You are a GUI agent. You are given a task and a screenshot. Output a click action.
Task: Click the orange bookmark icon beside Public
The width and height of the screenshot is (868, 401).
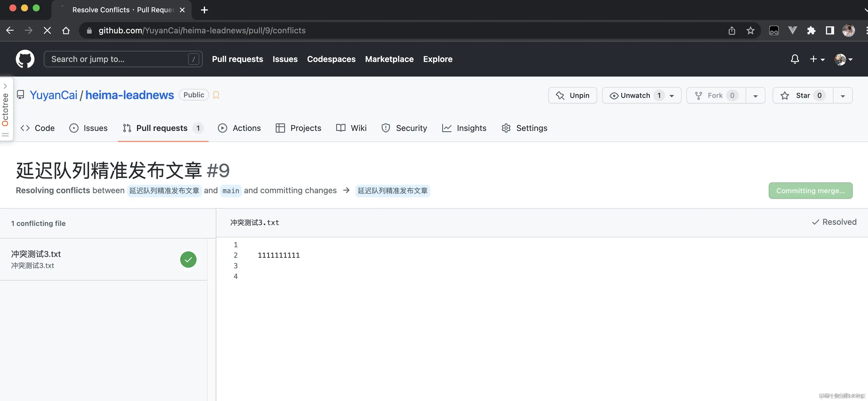216,96
